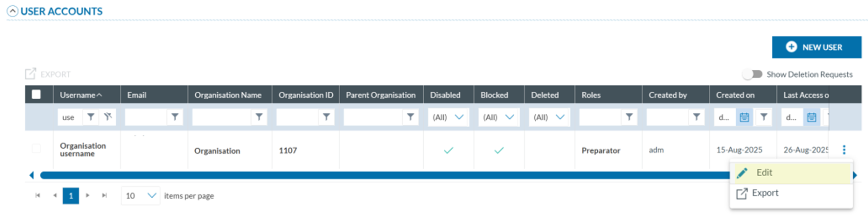Click the New User button
Screen dimensions: 868x219
coord(816,47)
